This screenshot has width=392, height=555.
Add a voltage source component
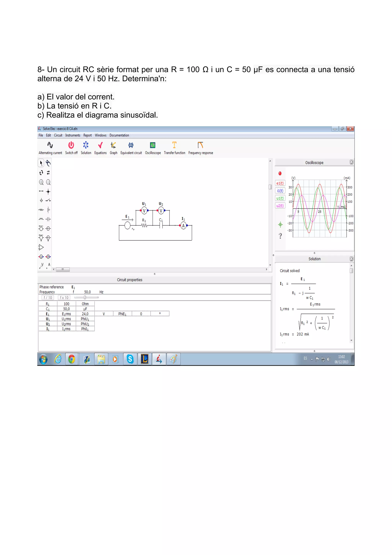41,228
